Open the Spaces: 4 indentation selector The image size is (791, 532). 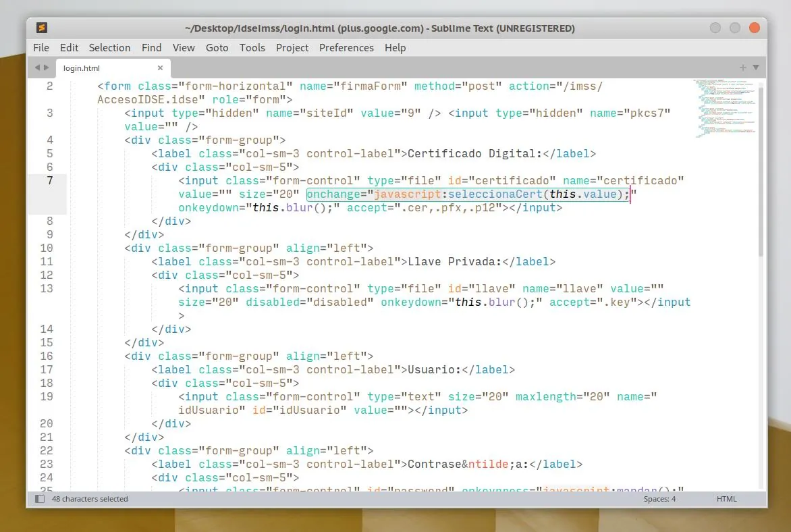659,499
